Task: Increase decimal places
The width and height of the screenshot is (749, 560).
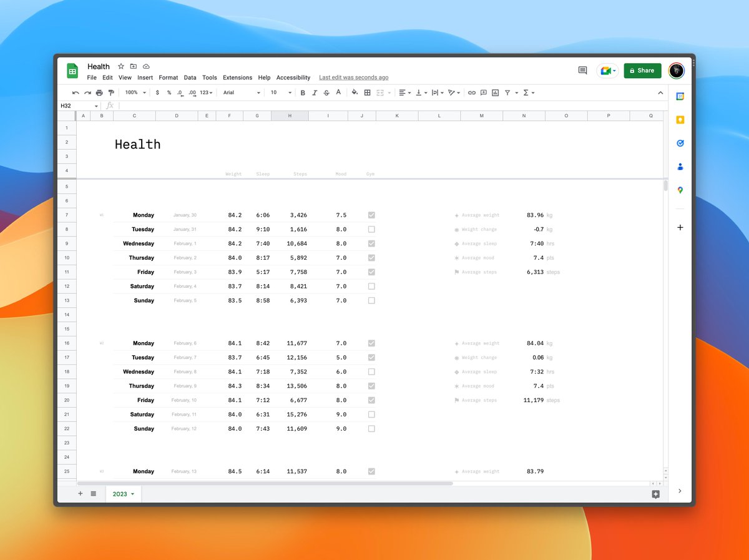Action: coord(192,92)
